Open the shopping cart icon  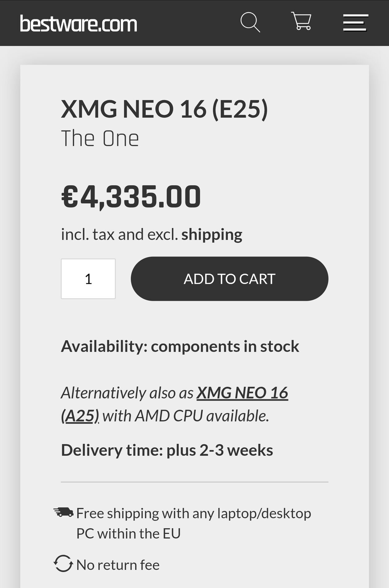tap(301, 21)
